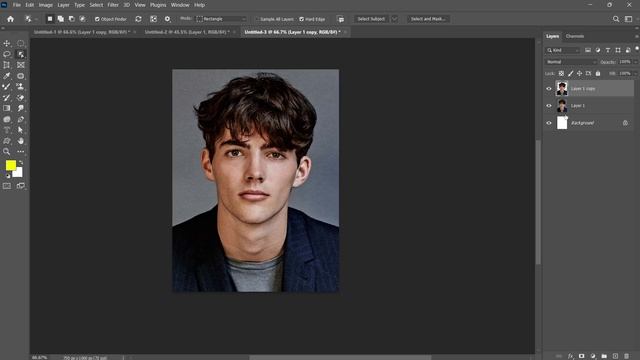The image size is (640, 360).
Task: Lock all layer attributes
Action: (598, 73)
